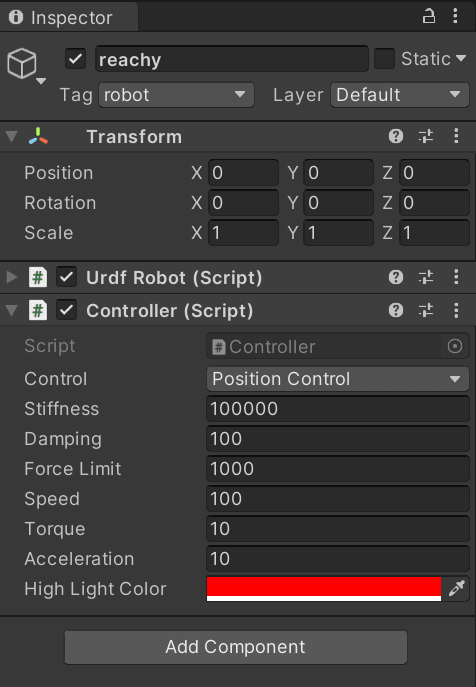The height and width of the screenshot is (687, 476).
Task: Open Controller script help reference
Action: pyautogui.click(x=396, y=311)
